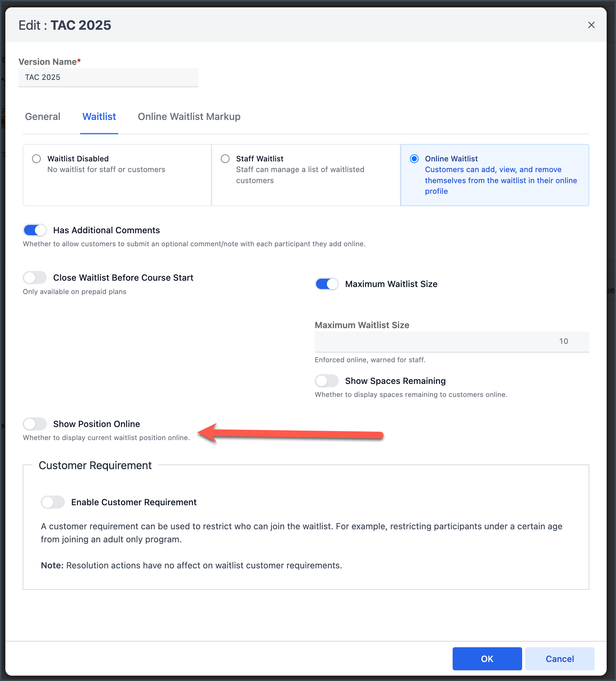
Task: Click the Customer Requirement section heading
Action: [x=95, y=465]
